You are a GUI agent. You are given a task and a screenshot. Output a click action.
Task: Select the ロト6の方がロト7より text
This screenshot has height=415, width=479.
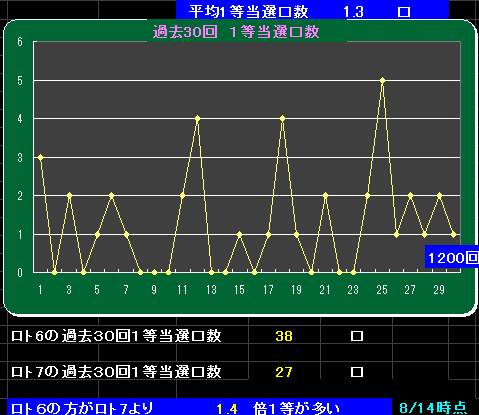[x=82, y=408]
